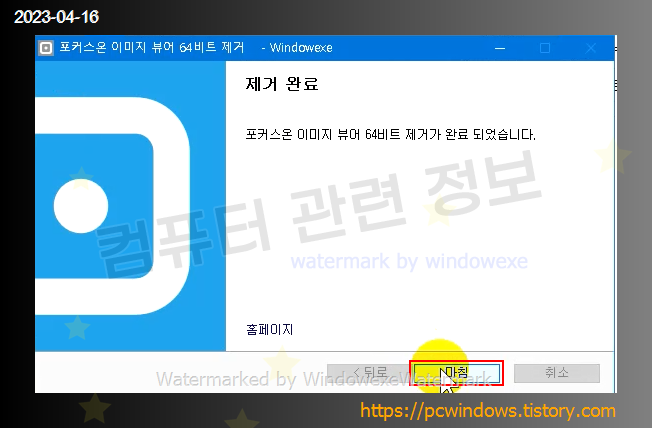Click the 마침 (Finish) button
The width and height of the screenshot is (652, 428).
click(x=457, y=373)
